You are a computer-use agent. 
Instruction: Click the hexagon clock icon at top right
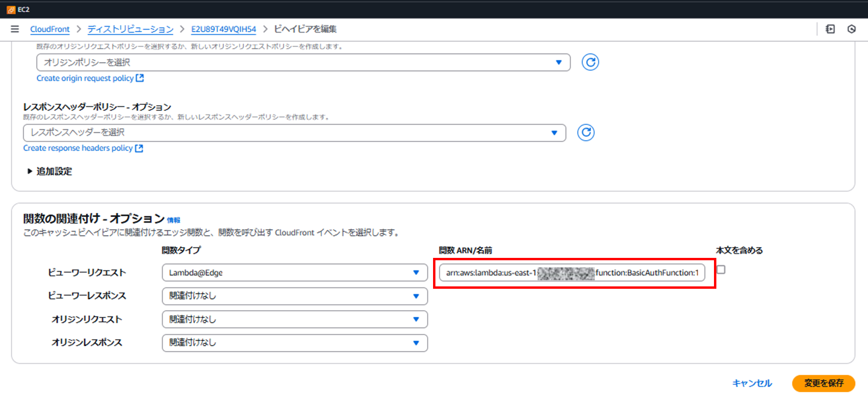pos(851,29)
